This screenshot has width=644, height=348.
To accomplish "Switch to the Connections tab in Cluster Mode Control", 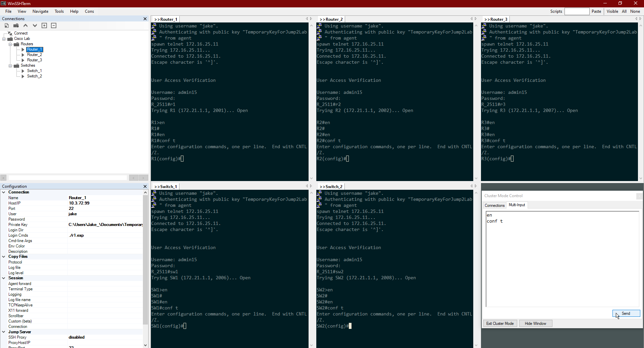I will 494,205.
